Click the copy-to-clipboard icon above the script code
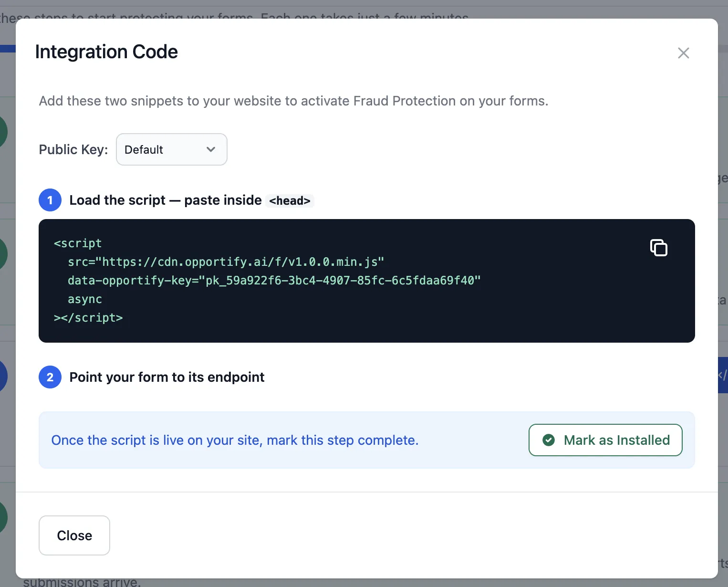 [659, 247]
